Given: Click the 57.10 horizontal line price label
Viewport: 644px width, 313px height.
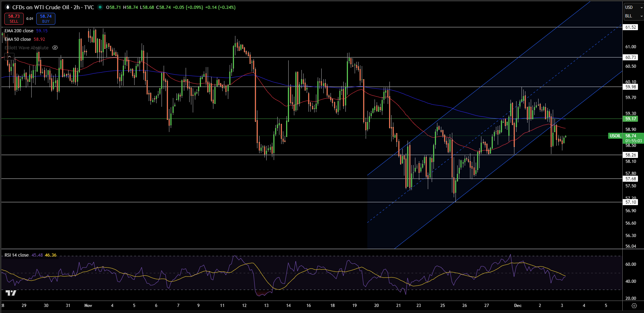Looking at the screenshot, I should click(631, 202).
